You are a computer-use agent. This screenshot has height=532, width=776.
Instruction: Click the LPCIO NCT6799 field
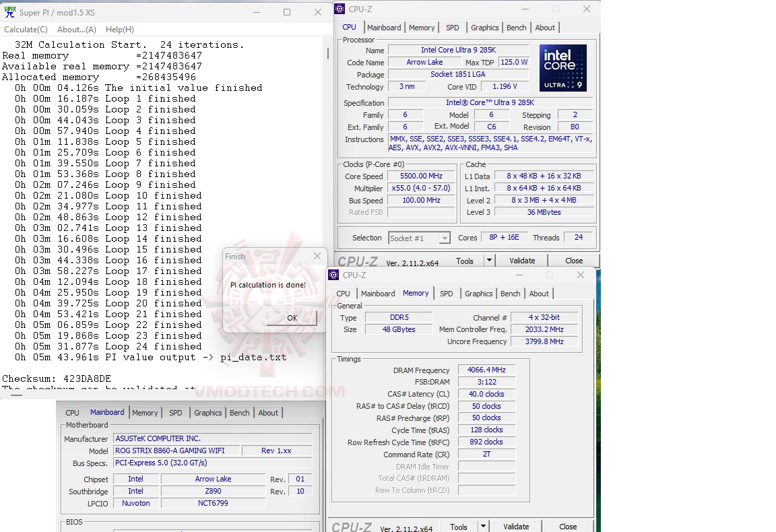214,503
